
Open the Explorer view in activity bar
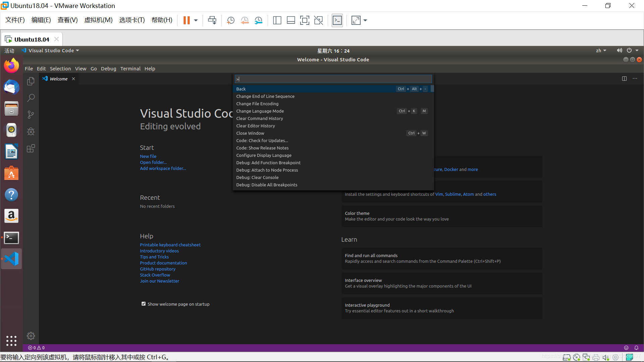31,81
